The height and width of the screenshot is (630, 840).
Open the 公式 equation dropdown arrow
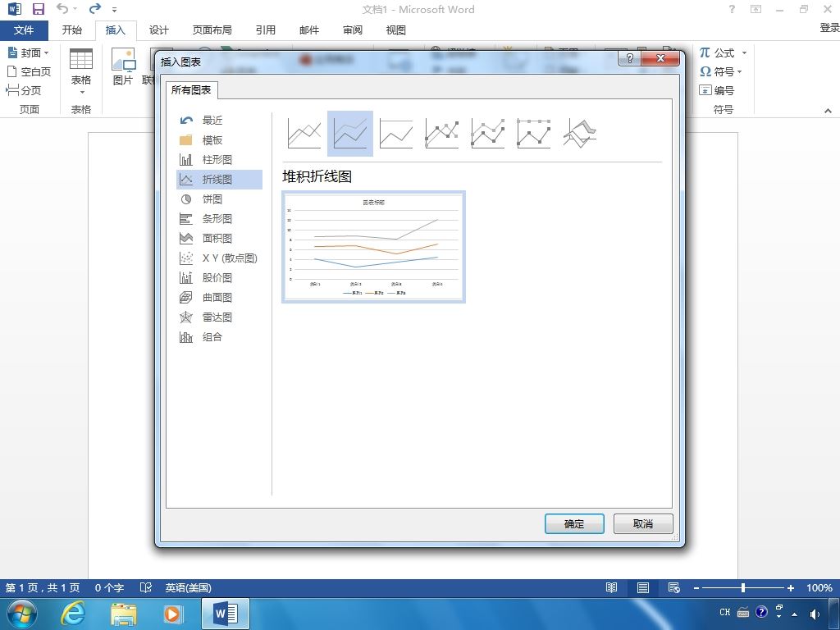coord(744,52)
